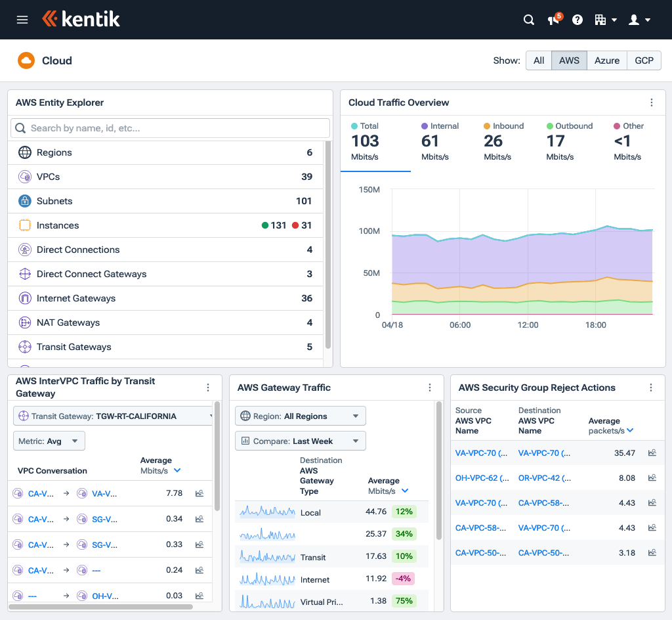Open the user profile icon
The image size is (672, 620).
(635, 20)
